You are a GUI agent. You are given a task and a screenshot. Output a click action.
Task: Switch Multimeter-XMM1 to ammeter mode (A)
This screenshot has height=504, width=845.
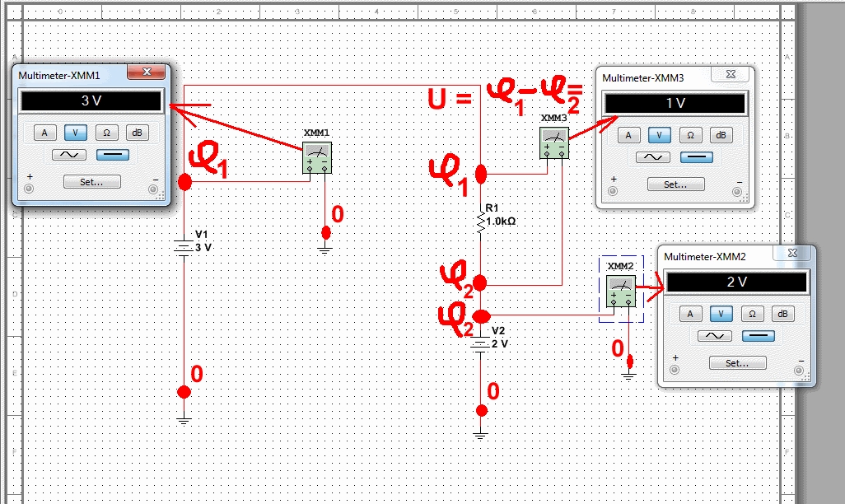pos(45,132)
